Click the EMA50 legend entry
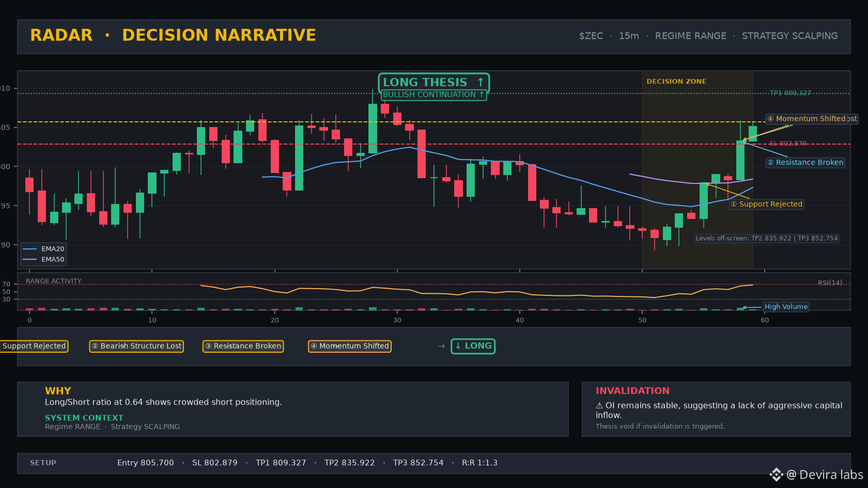 click(x=44, y=260)
